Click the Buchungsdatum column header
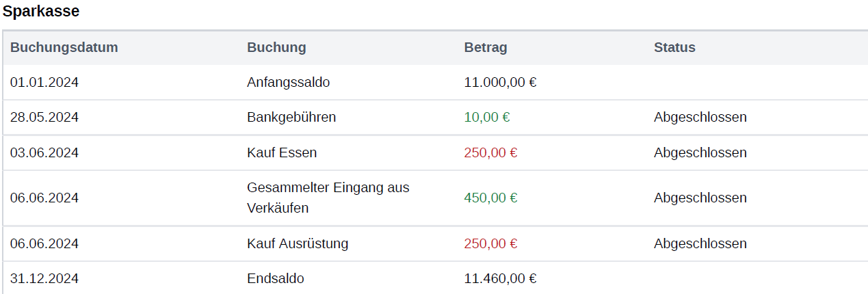Image resolution: width=868 pixels, height=294 pixels. [x=64, y=48]
